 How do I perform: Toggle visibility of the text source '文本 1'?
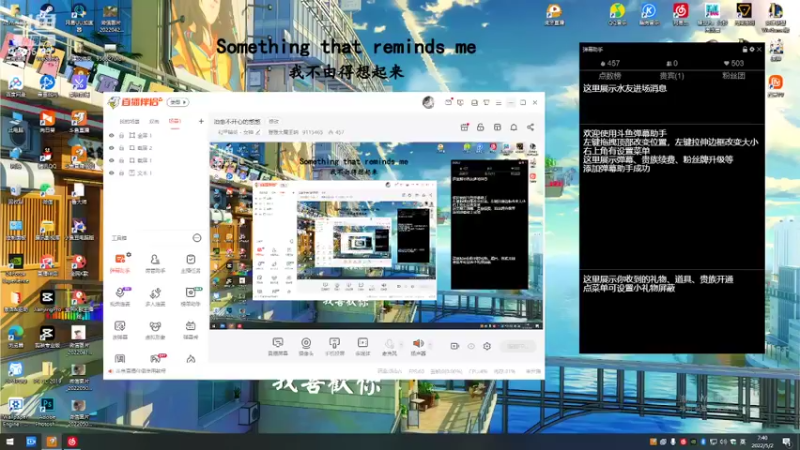coord(112,173)
